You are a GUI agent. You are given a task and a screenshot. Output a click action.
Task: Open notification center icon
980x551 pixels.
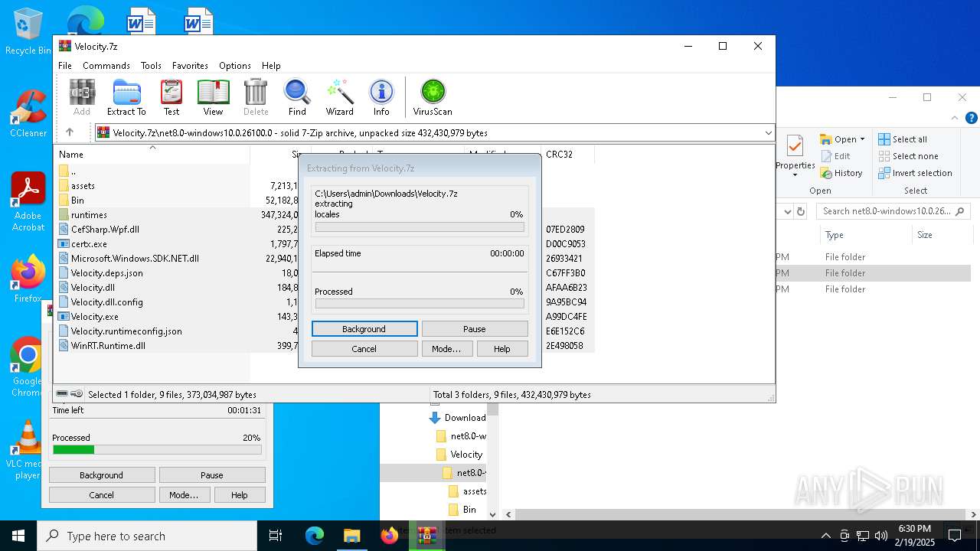tap(955, 536)
